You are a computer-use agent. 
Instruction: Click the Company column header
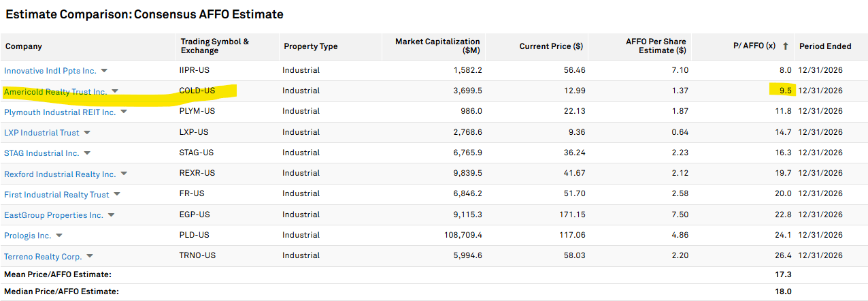(24, 46)
